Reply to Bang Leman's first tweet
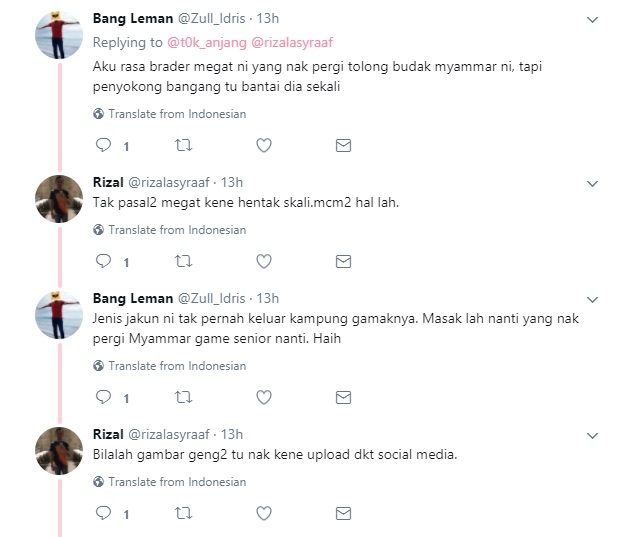The image size is (637, 537). 103,146
